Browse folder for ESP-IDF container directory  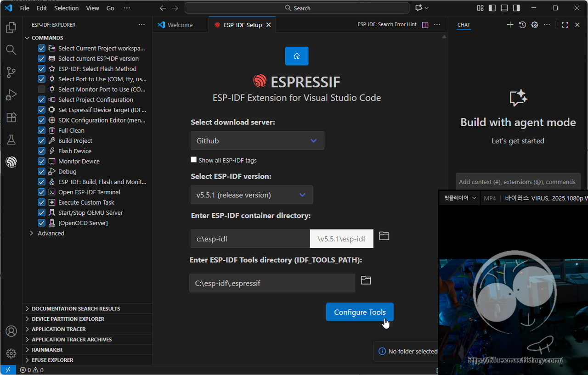pyautogui.click(x=384, y=236)
